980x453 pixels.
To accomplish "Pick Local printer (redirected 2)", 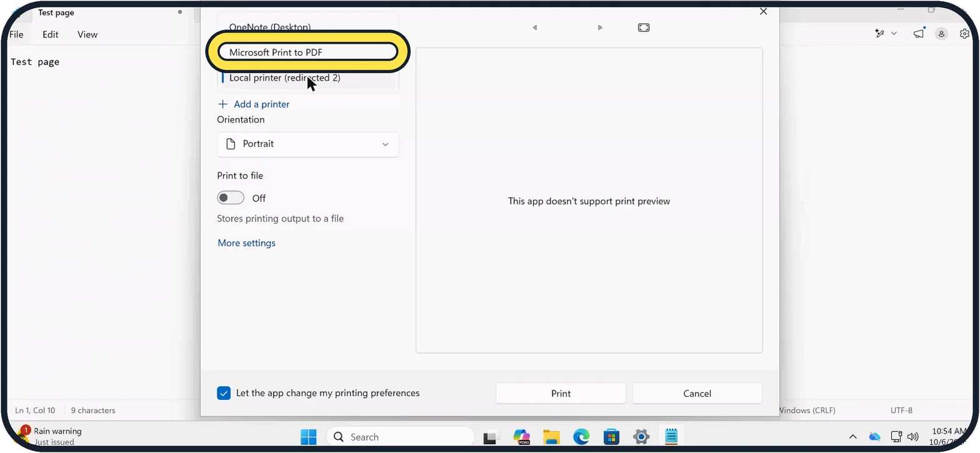I will pyautogui.click(x=307, y=78).
